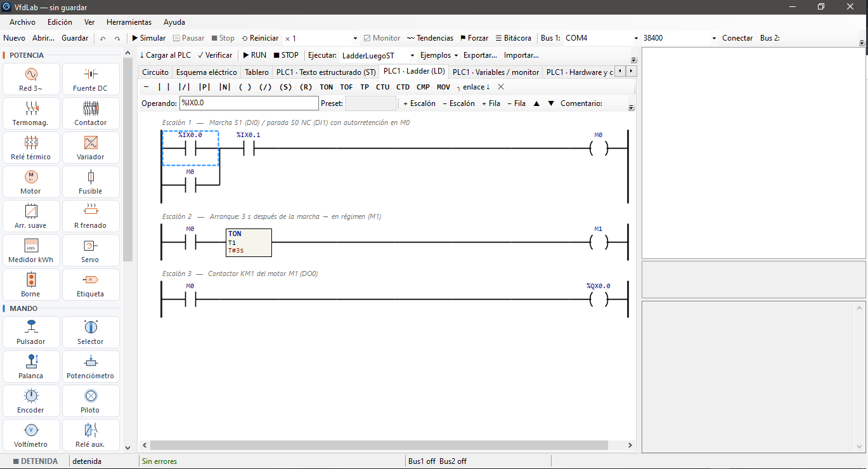Screen dimensions: 868x469
Task: Select the Pulsador push button
Action: (x=31, y=333)
